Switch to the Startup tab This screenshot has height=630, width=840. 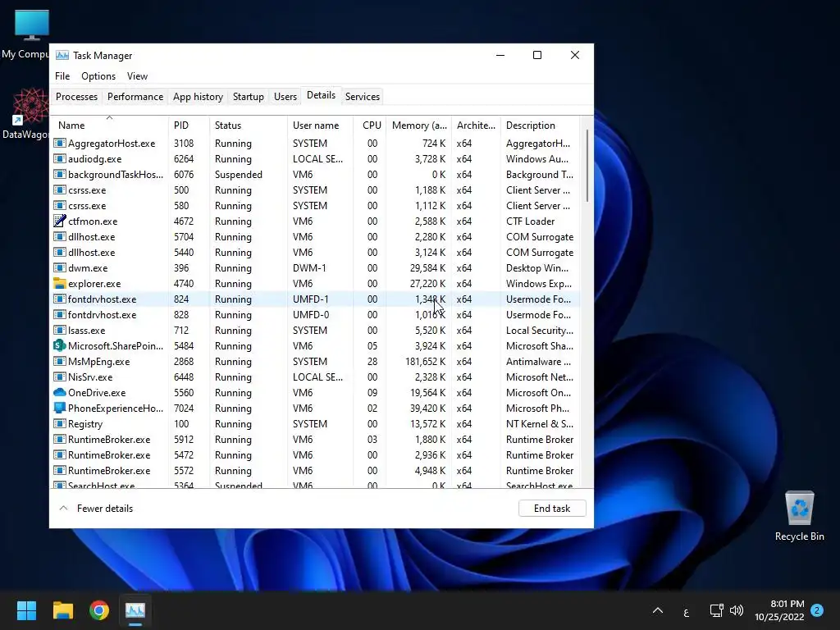pos(248,97)
